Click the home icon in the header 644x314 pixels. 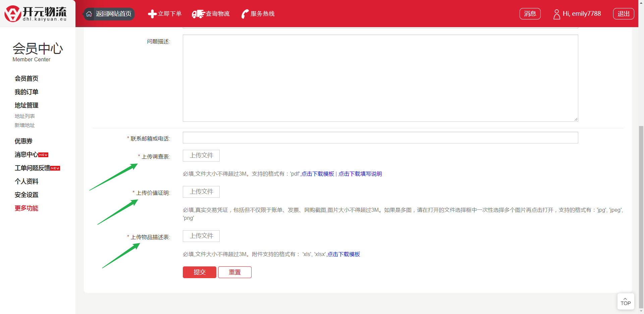point(89,14)
